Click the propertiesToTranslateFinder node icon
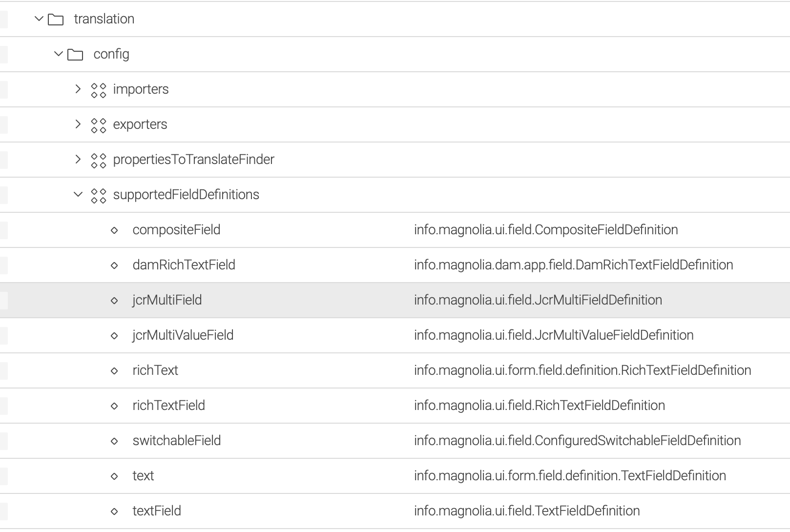 (x=98, y=160)
